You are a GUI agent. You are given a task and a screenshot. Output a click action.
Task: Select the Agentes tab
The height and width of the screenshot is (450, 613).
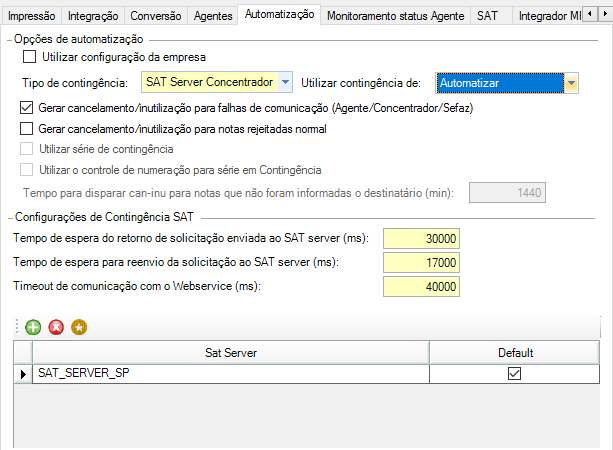[212, 16]
